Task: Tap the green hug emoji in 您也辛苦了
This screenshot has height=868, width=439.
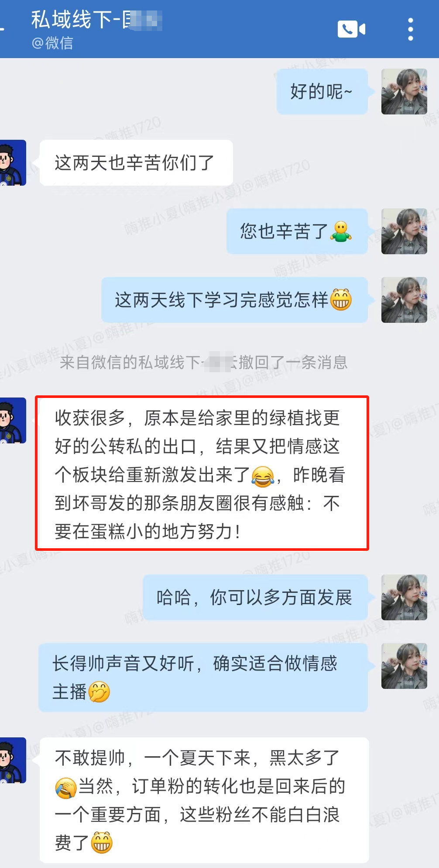Action: click(x=341, y=232)
